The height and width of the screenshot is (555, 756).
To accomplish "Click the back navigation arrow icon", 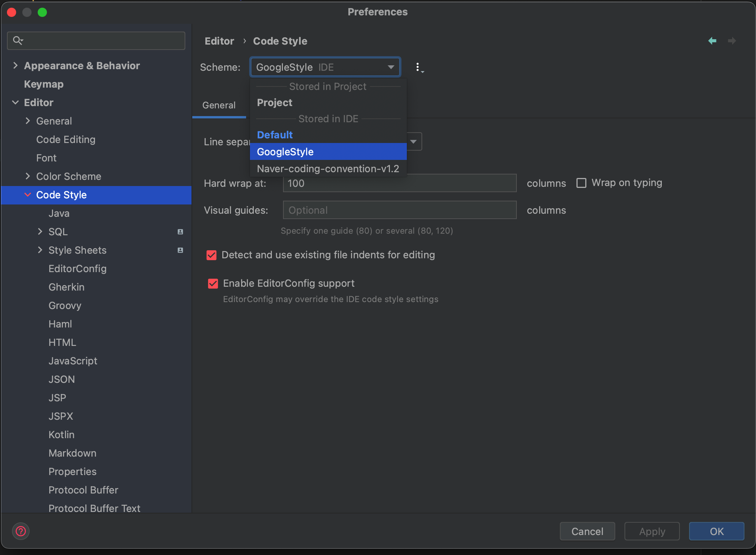I will [x=712, y=41].
